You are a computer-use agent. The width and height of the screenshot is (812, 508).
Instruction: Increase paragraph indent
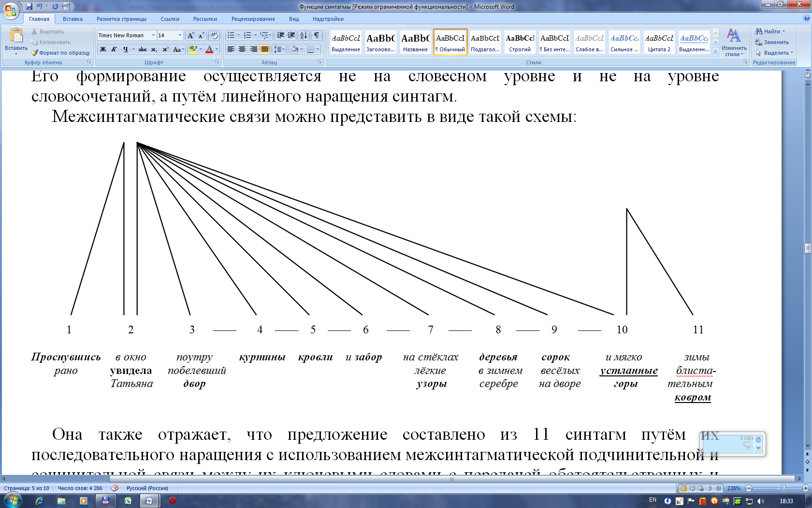click(291, 35)
